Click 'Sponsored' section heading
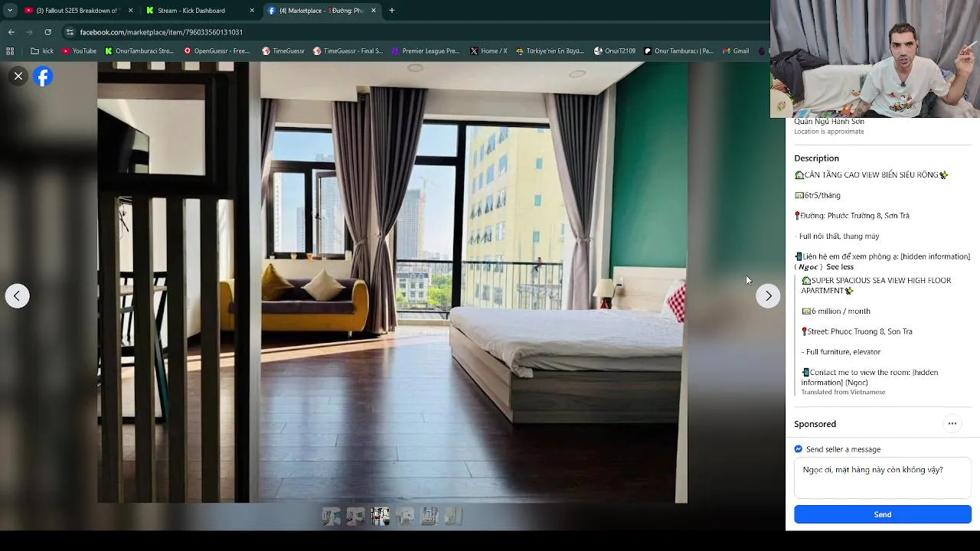 tap(815, 424)
